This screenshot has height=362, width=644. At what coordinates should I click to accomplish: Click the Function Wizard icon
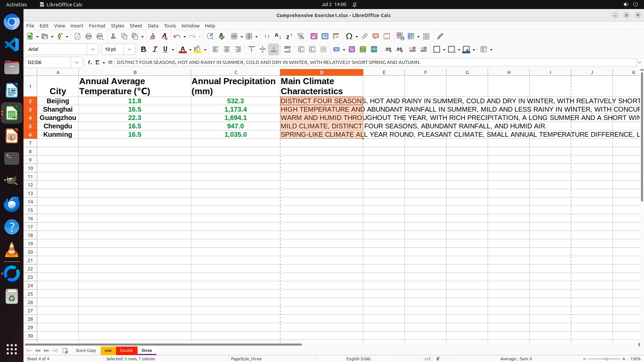point(90,62)
